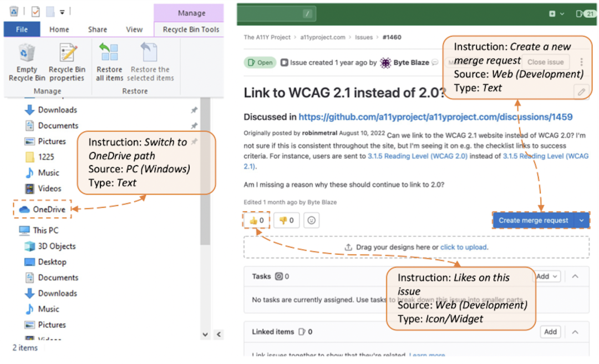This screenshot has height=364, width=599.
Task: Open the Customize Quick Access Toolbar dropdown arrow
Action: click(62, 12)
